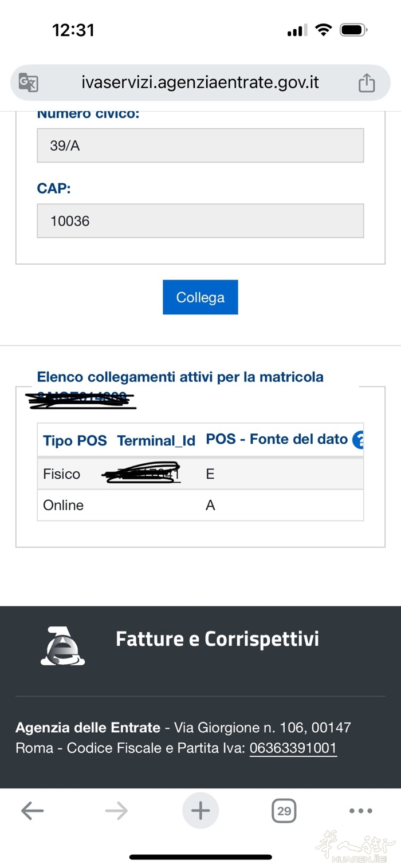Go back with the left arrow
Image resolution: width=401 pixels, height=868 pixels.
32,810
